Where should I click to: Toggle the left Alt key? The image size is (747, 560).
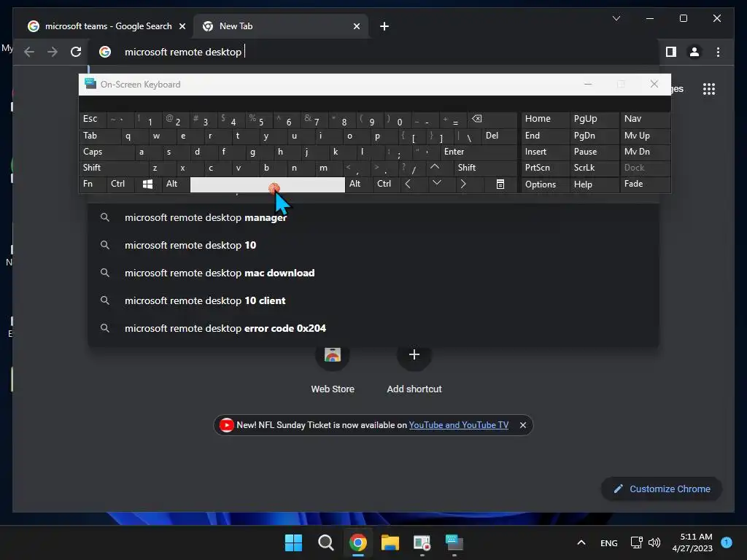[x=175, y=184]
